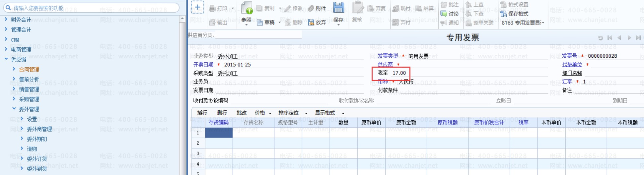The width and height of the screenshot is (644, 175).
Task: Open attachments with the 附件 paperclip icon
Action: [x=311, y=9]
